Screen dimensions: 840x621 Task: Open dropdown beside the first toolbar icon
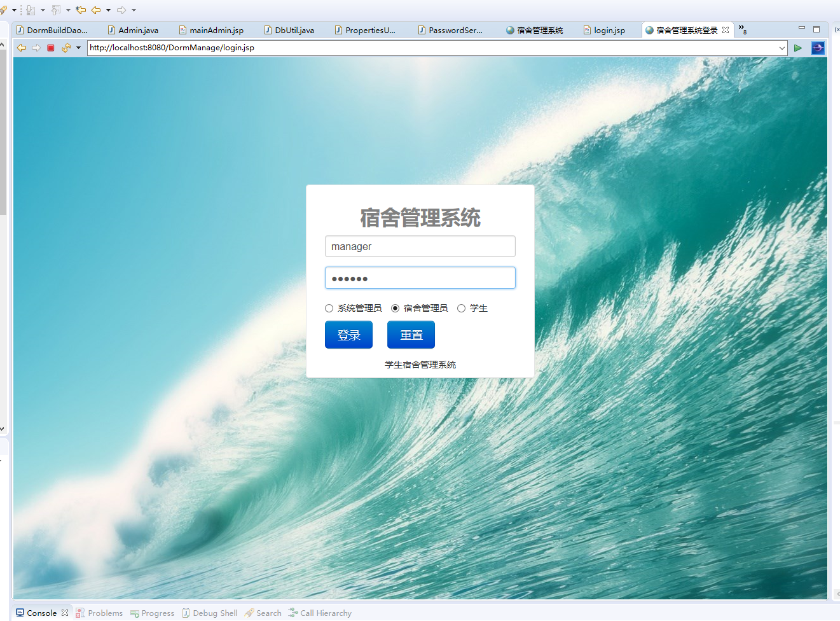click(14, 10)
